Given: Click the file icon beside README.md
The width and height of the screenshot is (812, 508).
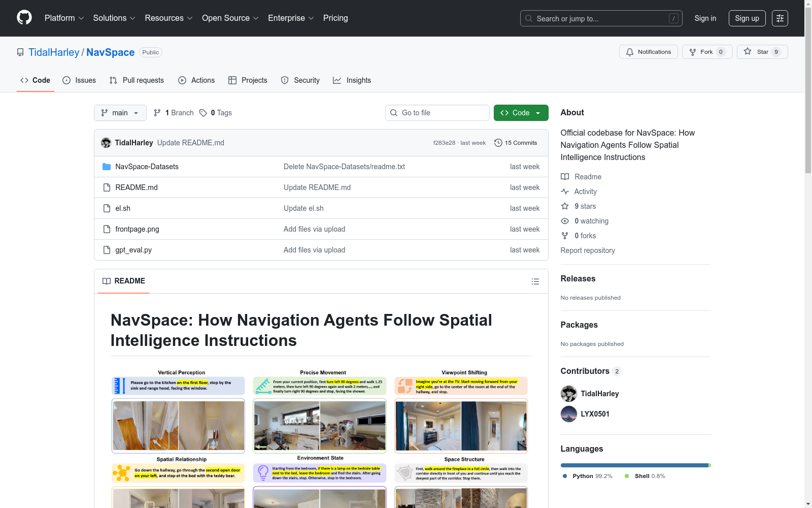Looking at the screenshot, I should click(107, 187).
